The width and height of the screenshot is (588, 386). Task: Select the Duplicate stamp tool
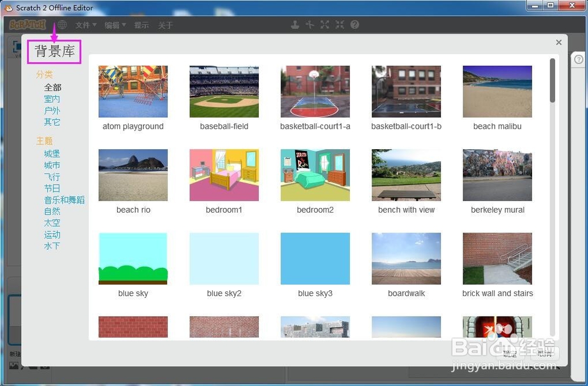pos(295,25)
